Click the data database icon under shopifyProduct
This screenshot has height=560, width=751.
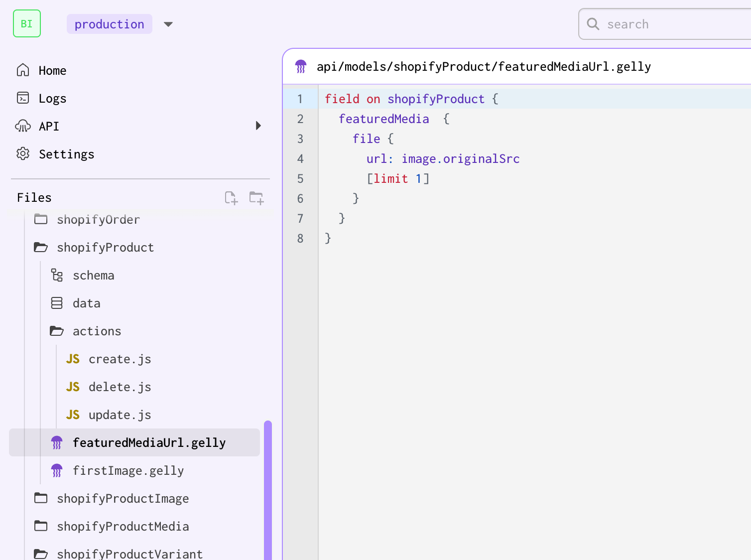(x=56, y=303)
